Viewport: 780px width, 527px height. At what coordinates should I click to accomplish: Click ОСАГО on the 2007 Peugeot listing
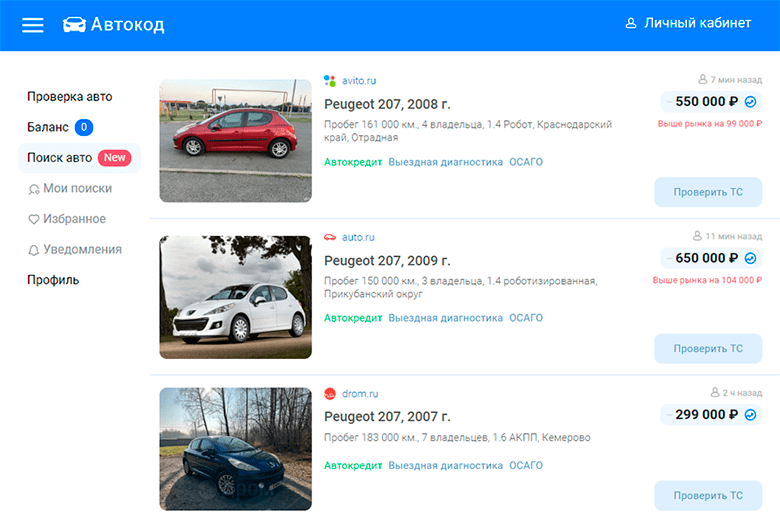click(526, 465)
